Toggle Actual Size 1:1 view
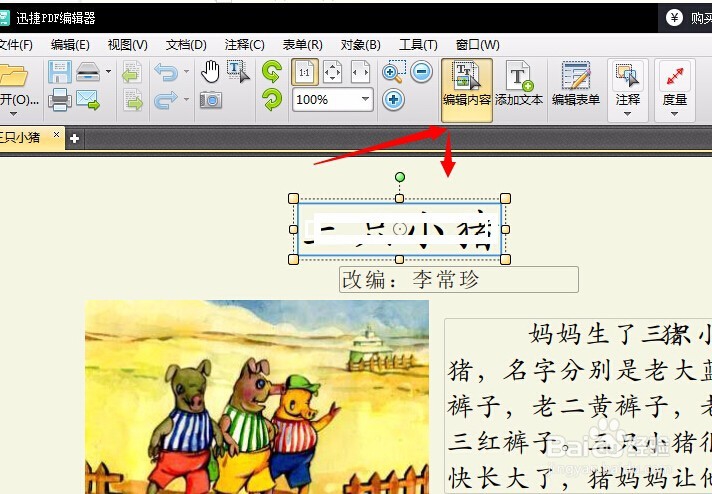This screenshot has height=494, width=712. pos(305,72)
